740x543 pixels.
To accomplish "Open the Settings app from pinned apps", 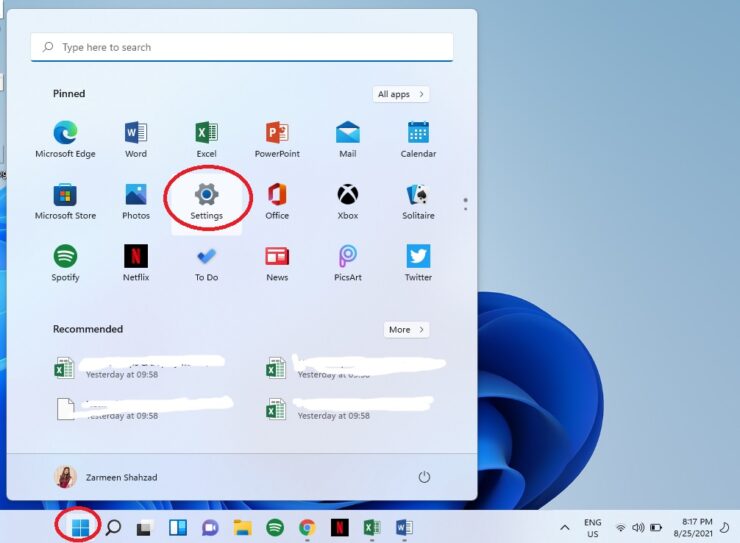I will point(206,199).
